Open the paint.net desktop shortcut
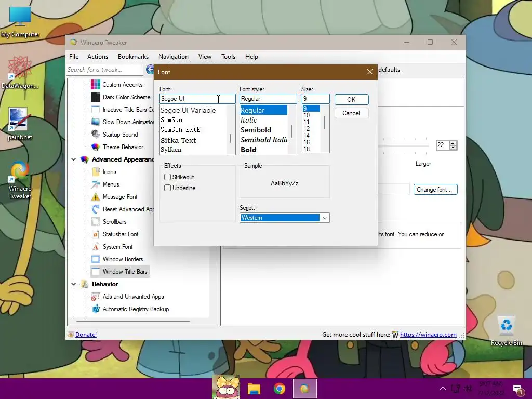This screenshot has width=532, height=399. pos(20,124)
